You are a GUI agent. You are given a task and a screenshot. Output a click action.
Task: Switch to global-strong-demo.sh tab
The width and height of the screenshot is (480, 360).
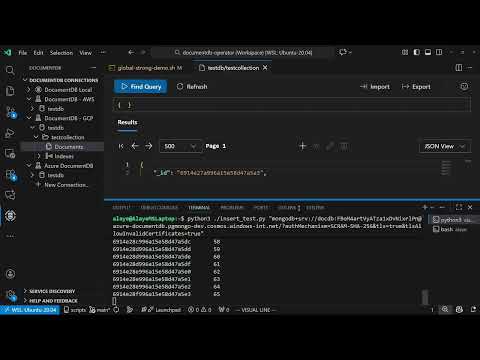[146, 68]
